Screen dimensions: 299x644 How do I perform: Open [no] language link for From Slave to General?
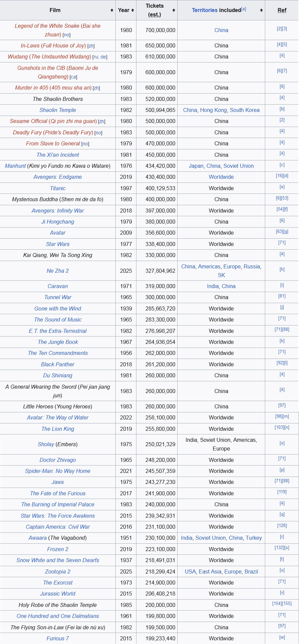85,144
